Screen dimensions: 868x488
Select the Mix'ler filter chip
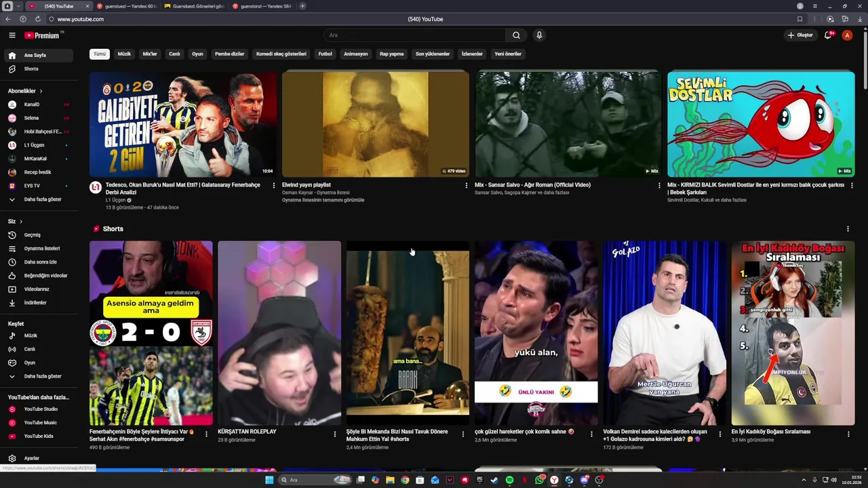pos(150,54)
